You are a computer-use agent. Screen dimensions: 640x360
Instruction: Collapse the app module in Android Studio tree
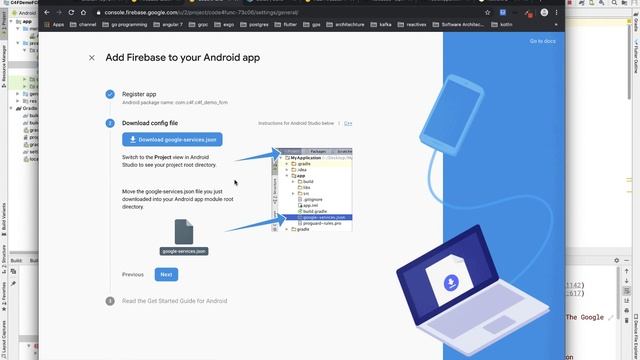(x=11, y=21)
